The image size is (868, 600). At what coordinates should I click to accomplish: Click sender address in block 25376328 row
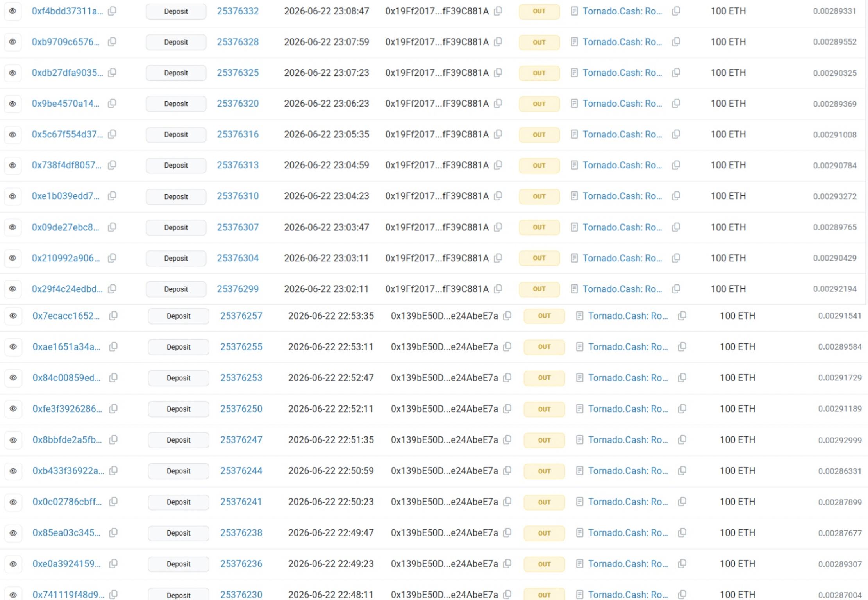(x=437, y=42)
